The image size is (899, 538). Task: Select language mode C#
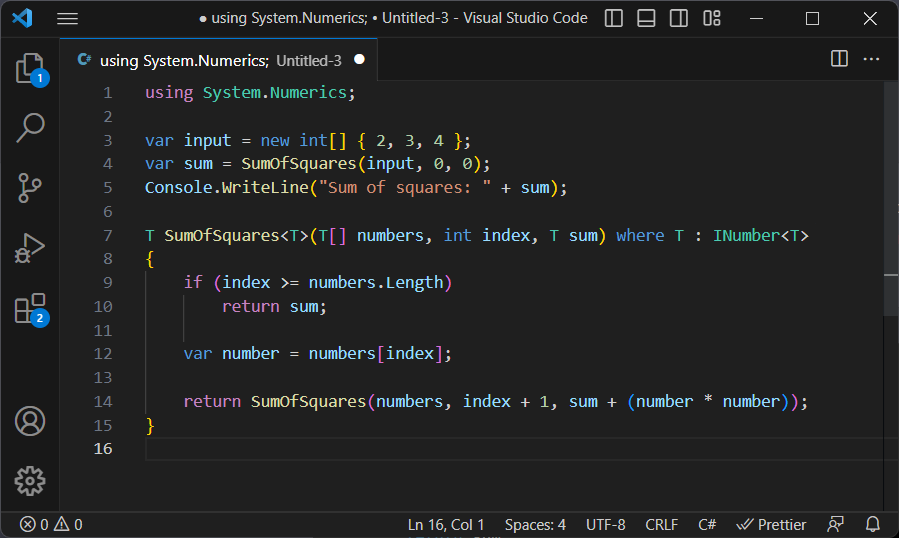coord(707,524)
